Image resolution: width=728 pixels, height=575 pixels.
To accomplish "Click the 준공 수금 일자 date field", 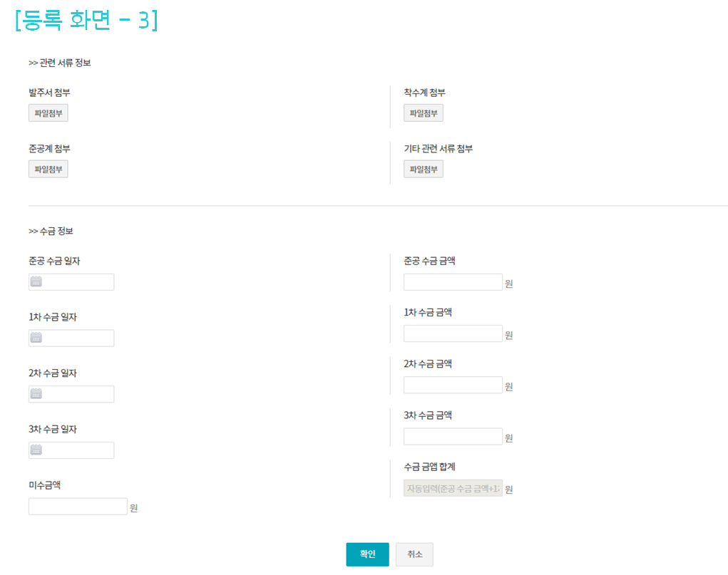I will click(x=78, y=282).
